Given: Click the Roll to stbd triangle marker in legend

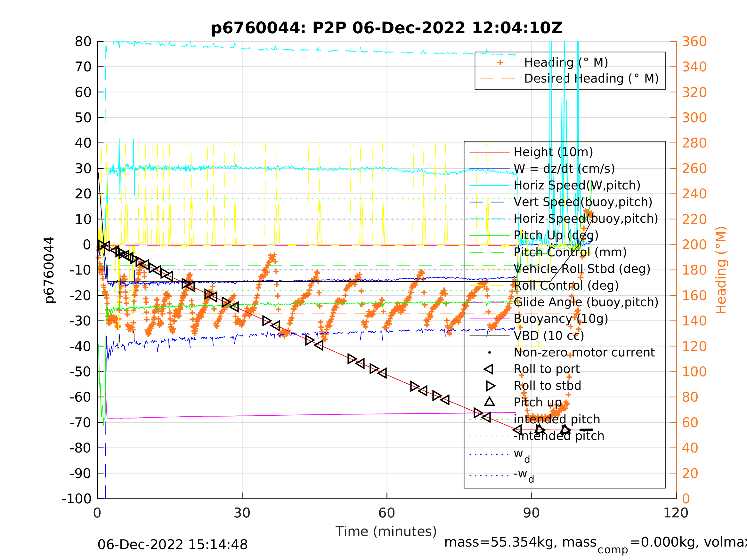Looking at the screenshot, I should (490, 386).
